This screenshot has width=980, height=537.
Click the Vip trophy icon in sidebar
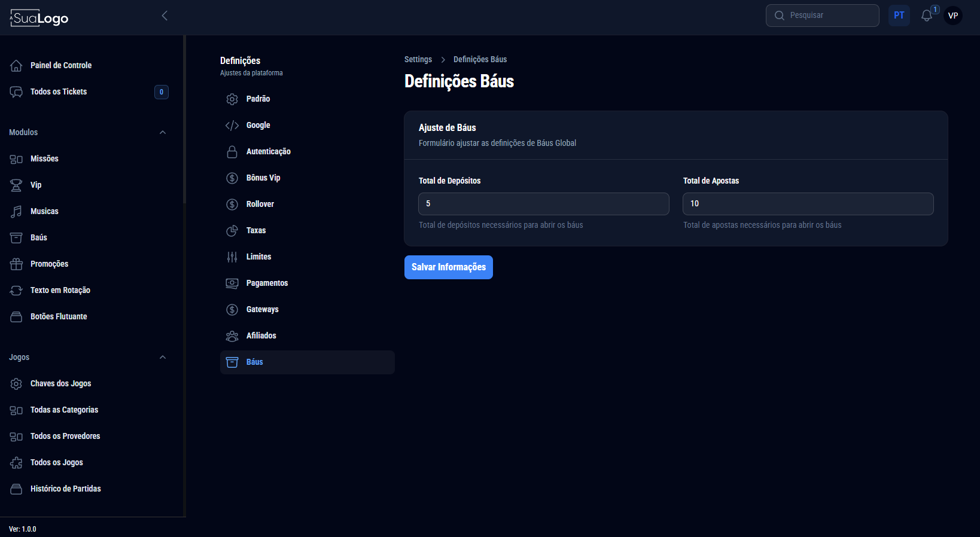tap(16, 185)
